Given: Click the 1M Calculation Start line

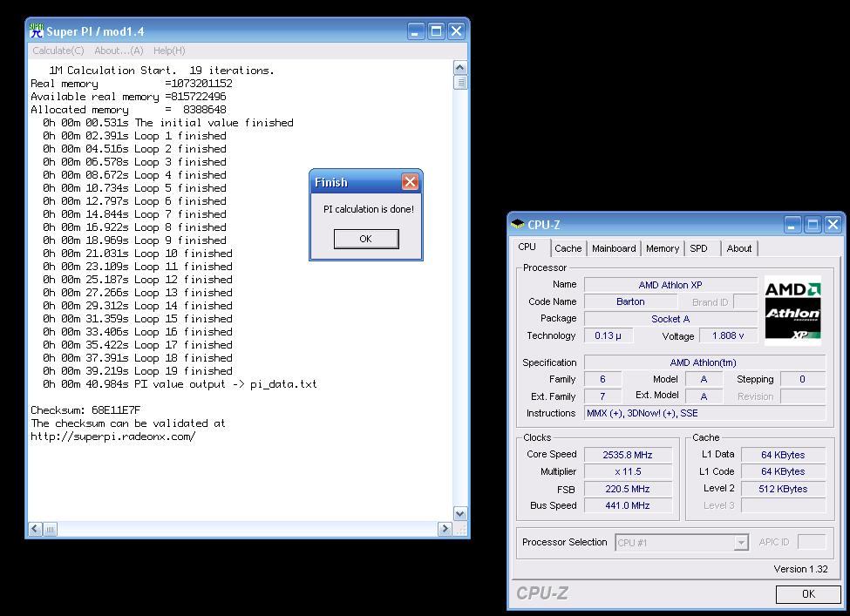Looking at the screenshot, I should click(161, 71).
